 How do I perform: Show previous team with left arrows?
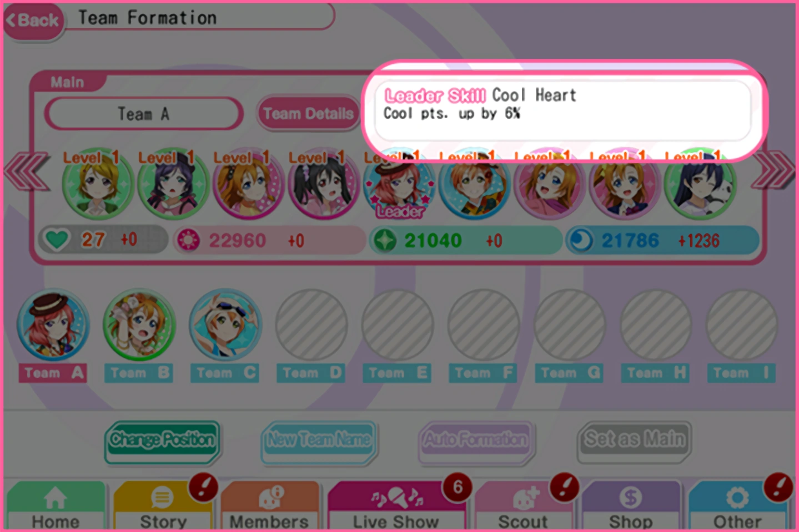click(26, 172)
